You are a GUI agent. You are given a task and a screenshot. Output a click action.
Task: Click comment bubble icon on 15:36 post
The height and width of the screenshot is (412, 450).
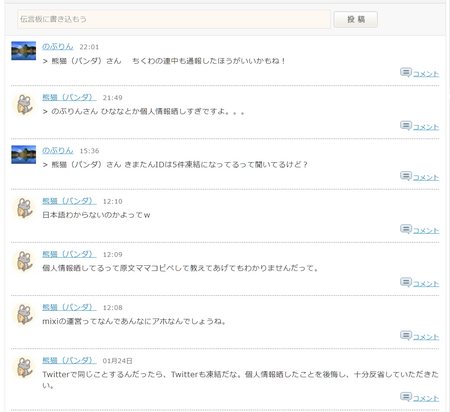406,176
